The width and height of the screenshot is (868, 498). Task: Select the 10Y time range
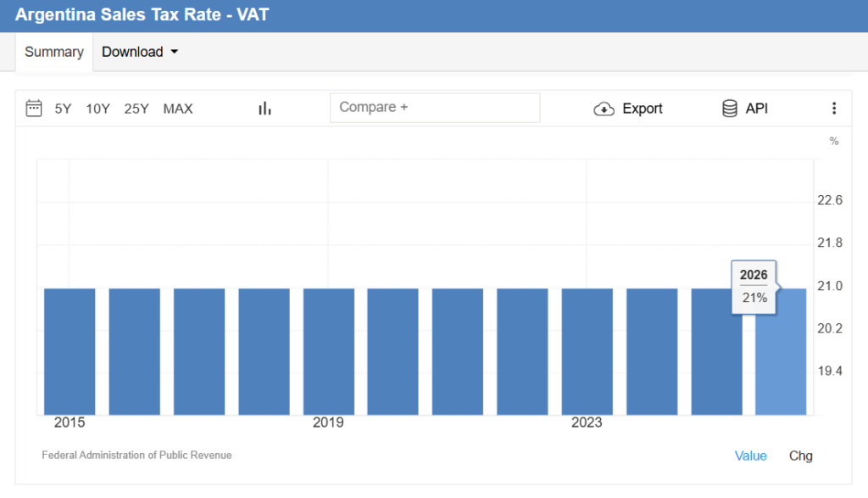(97, 109)
